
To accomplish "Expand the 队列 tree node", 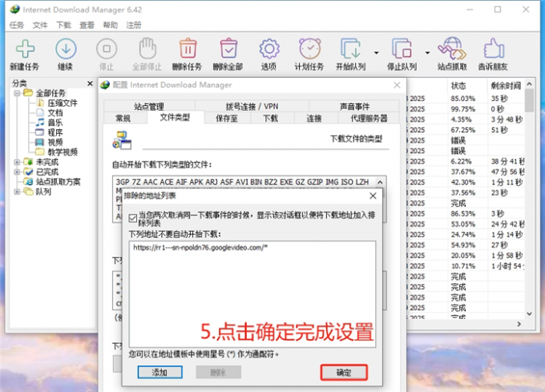I will click(x=17, y=192).
